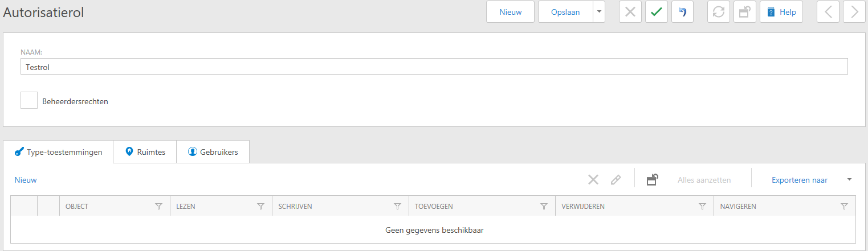The image size is (868, 251).
Task: Click into the Naam input field
Action: click(x=433, y=67)
